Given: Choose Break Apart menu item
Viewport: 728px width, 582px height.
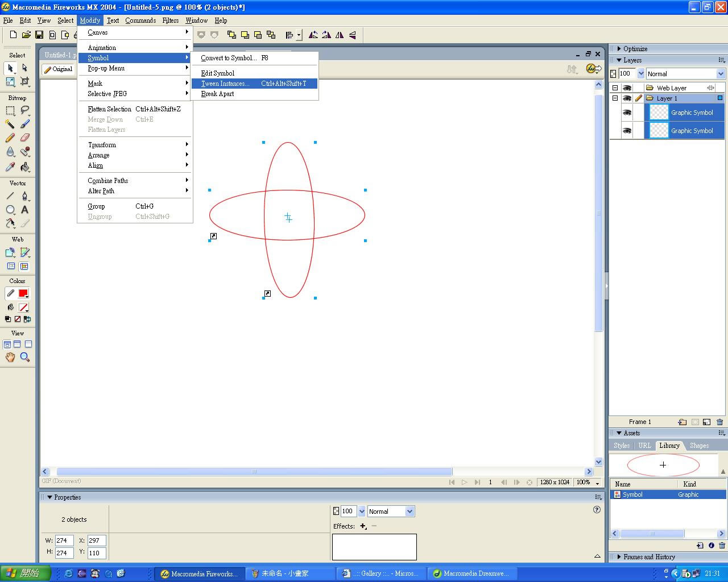Looking at the screenshot, I should point(254,94).
